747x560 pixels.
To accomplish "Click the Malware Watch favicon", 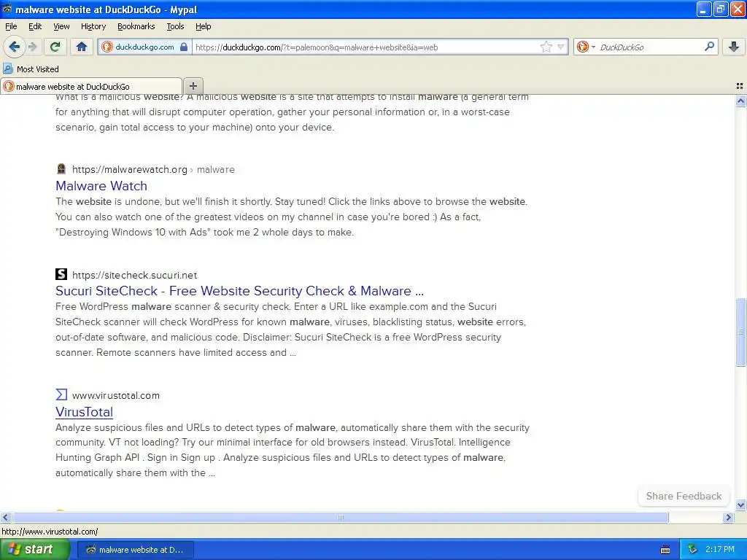I will click(61, 169).
